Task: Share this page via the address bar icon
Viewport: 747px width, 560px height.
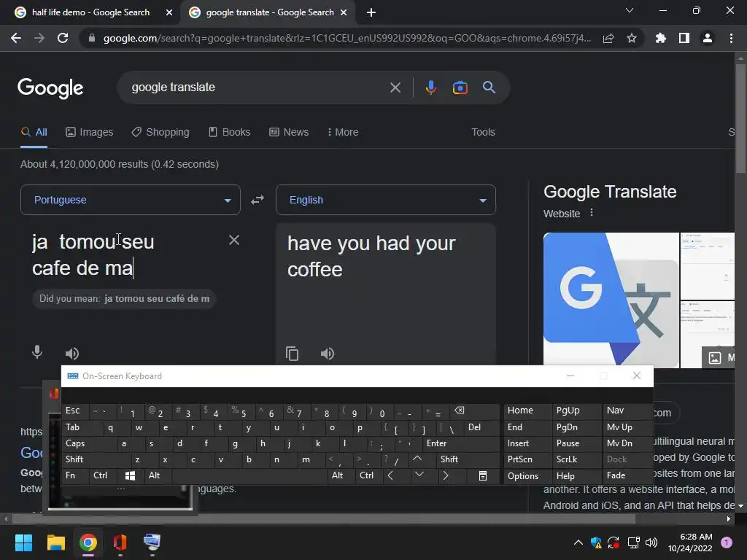Action: pos(608,39)
